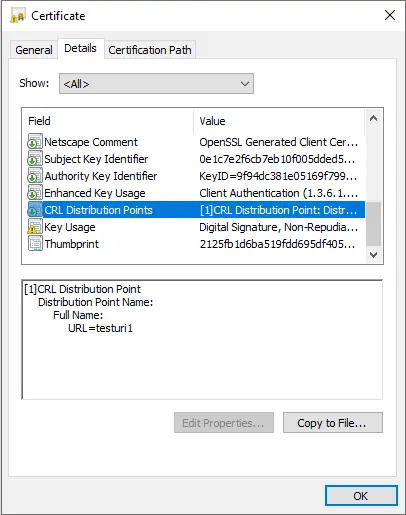Click the field list scrollbar thumb
This screenshot has width=406, height=515.
tap(373, 224)
